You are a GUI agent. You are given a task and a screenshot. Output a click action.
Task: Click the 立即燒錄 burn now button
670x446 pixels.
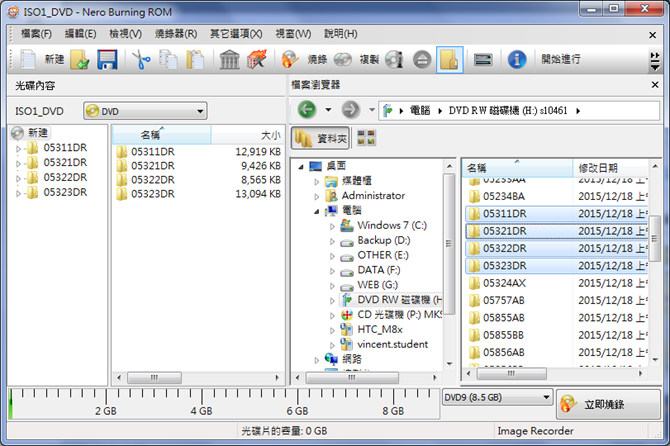608,404
